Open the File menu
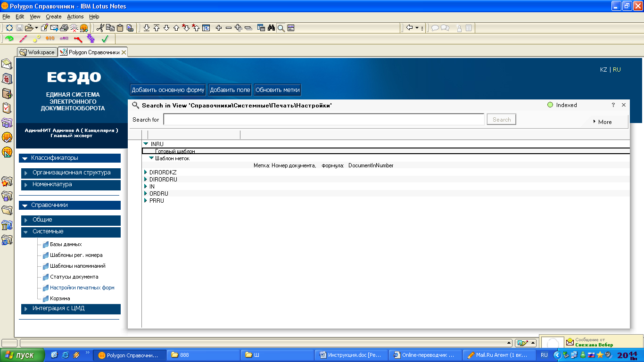This screenshot has height=362, width=644. 6,16
